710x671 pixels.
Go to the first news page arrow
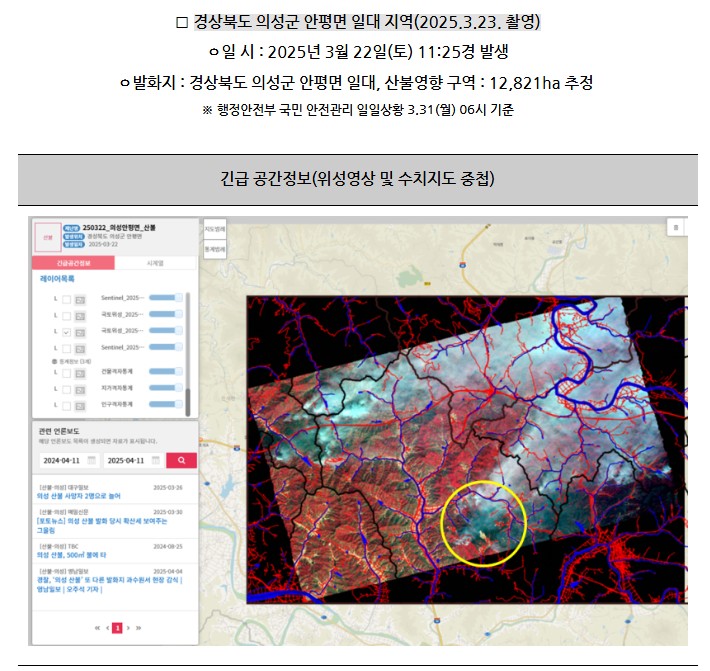(96, 628)
